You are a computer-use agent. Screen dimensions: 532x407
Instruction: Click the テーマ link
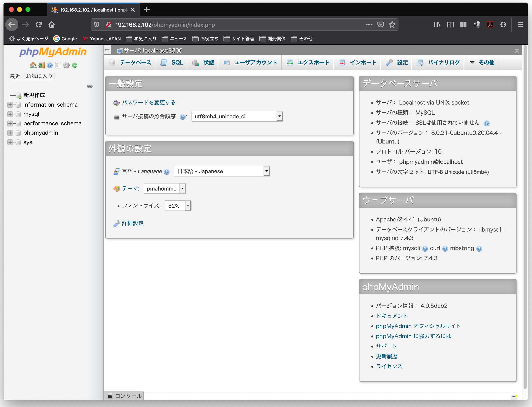pos(130,188)
